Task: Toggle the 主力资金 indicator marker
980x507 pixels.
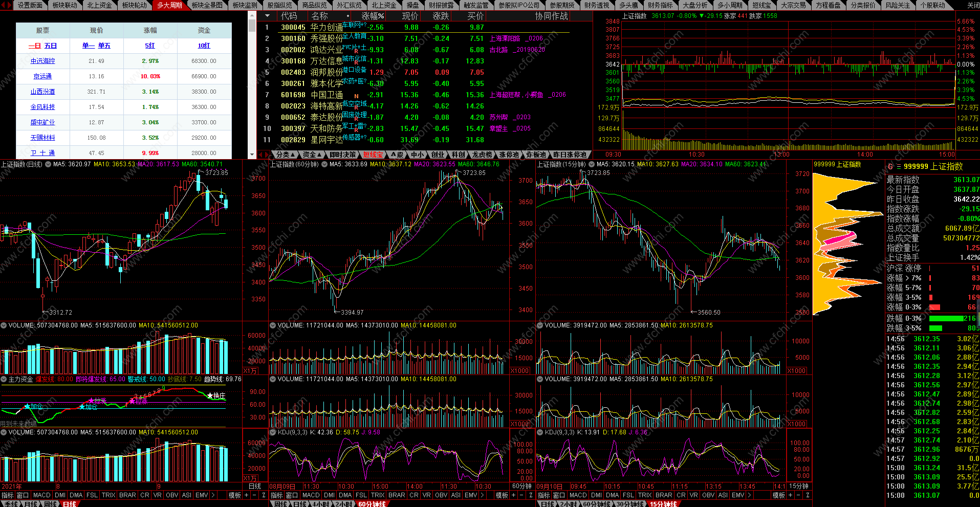Action: point(4,379)
